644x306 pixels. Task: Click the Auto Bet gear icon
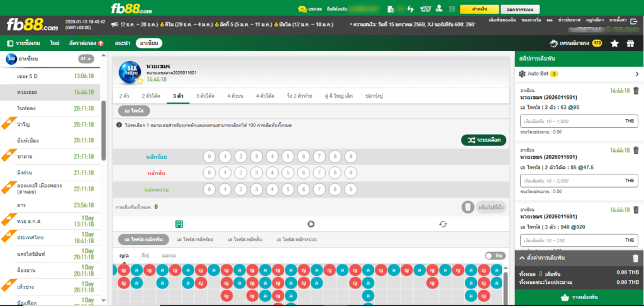[x=522, y=74]
